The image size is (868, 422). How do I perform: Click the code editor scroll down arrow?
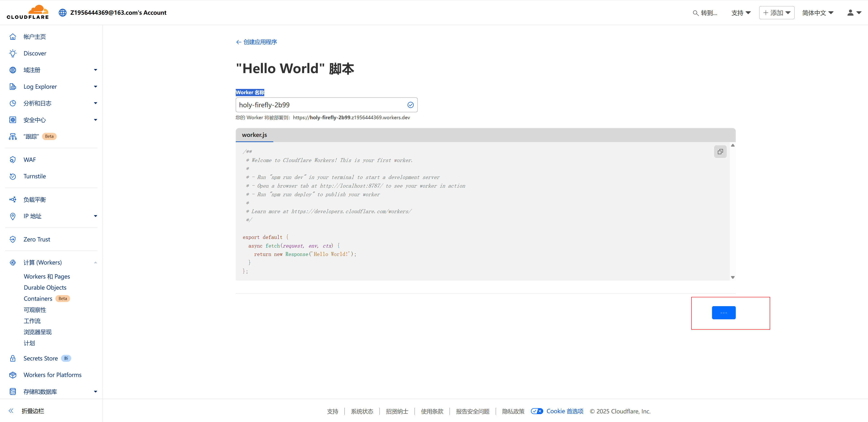pos(733,277)
